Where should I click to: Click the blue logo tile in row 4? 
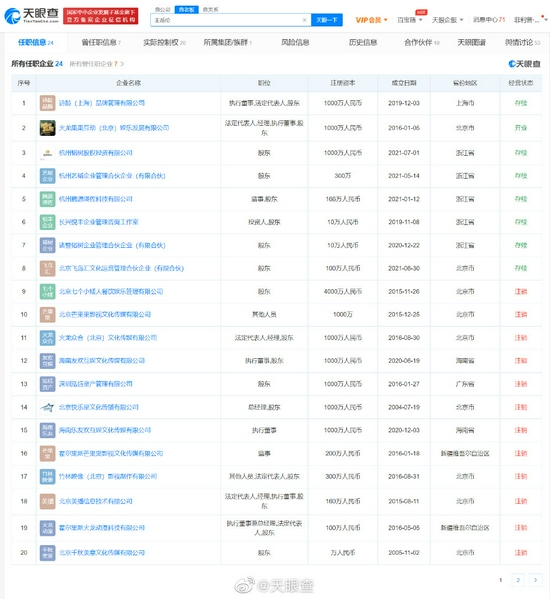point(47,176)
